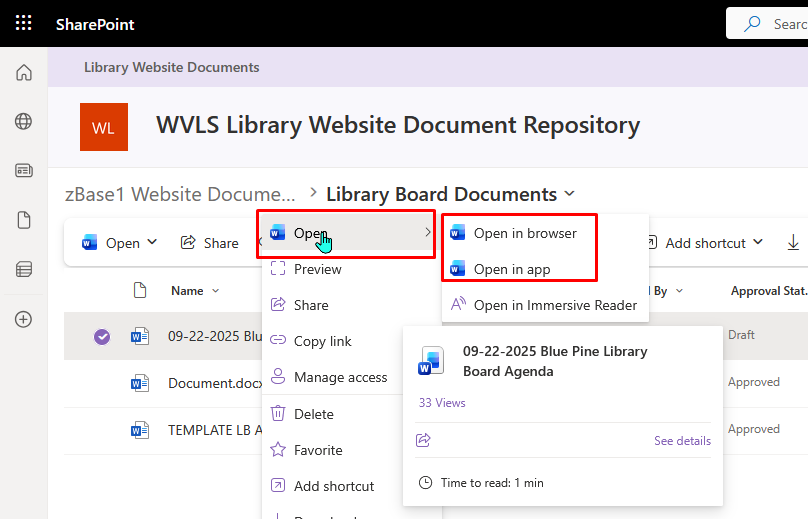The width and height of the screenshot is (808, 519).
Task: Expand Add shortcut dropdown chevron
Action: pos(758,242)
